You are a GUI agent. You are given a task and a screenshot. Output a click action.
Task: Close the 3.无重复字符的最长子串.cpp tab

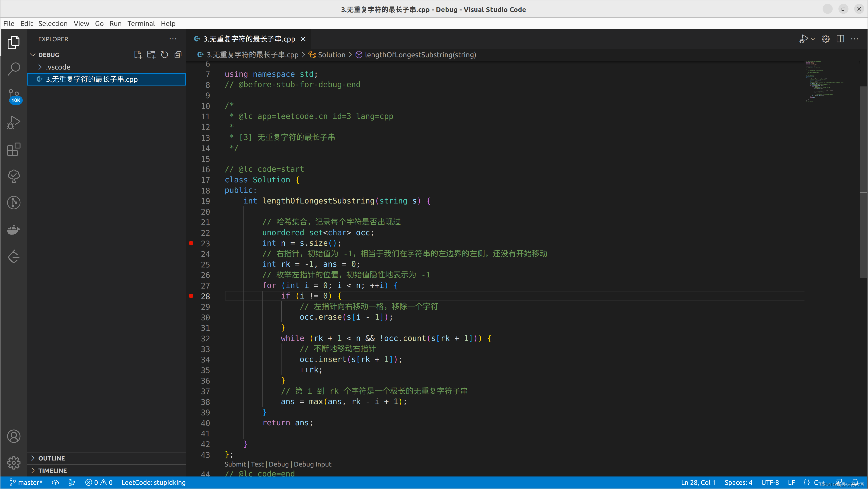303,39
